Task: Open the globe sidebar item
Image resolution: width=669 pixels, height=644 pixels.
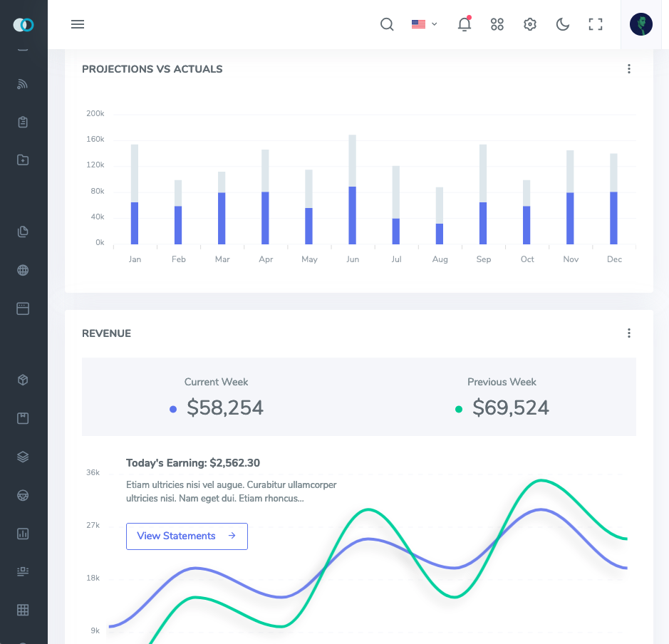Action: coord(23,270)
